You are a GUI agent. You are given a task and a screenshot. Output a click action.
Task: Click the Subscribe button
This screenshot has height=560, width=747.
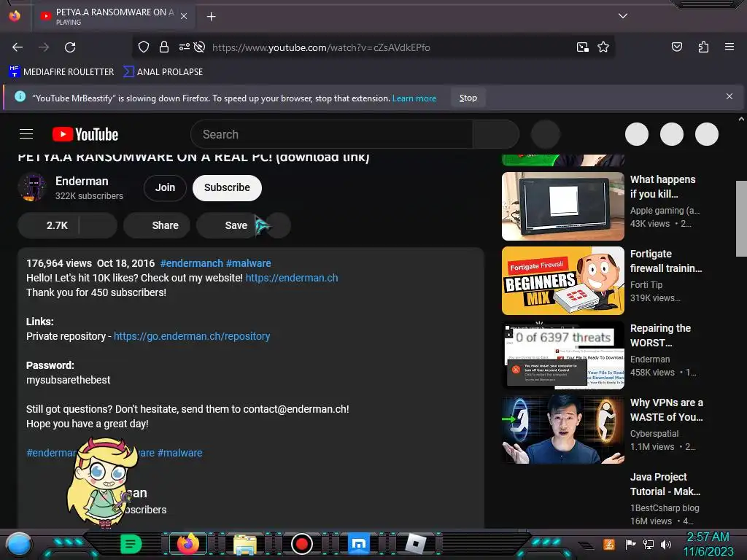tap(228, 187)
